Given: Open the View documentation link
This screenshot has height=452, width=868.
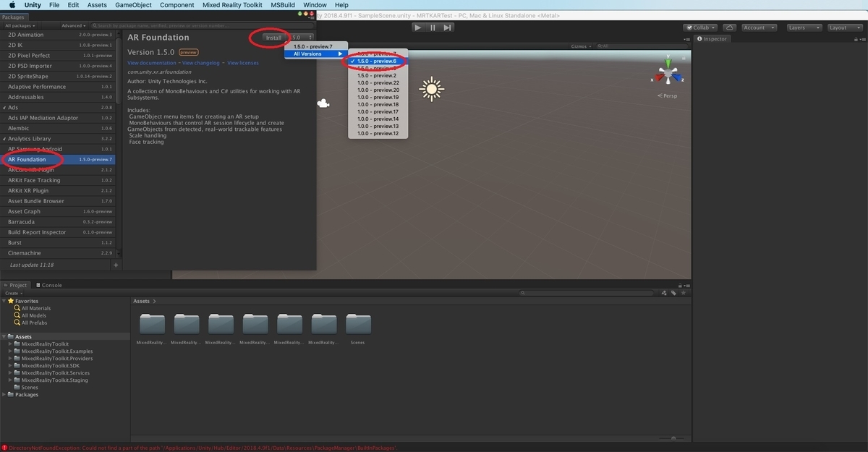Looking at the screenshot, I should pos(152,63).
